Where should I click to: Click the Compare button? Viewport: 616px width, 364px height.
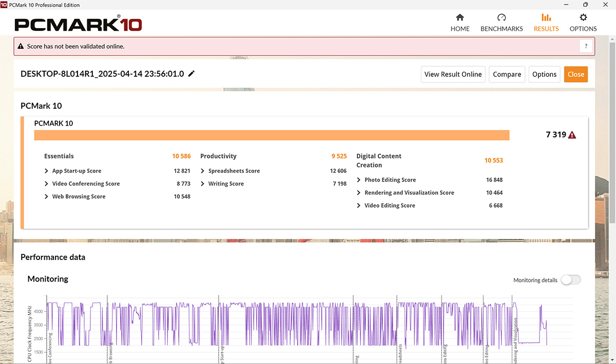507,74
